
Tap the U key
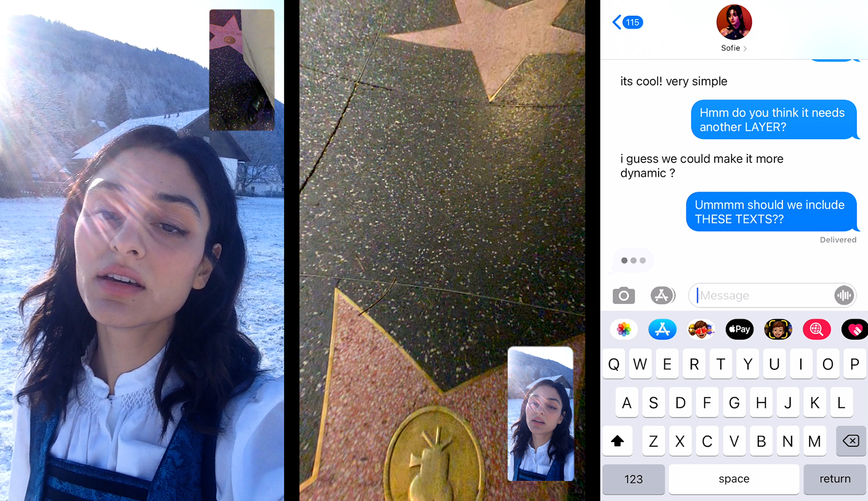774,364
